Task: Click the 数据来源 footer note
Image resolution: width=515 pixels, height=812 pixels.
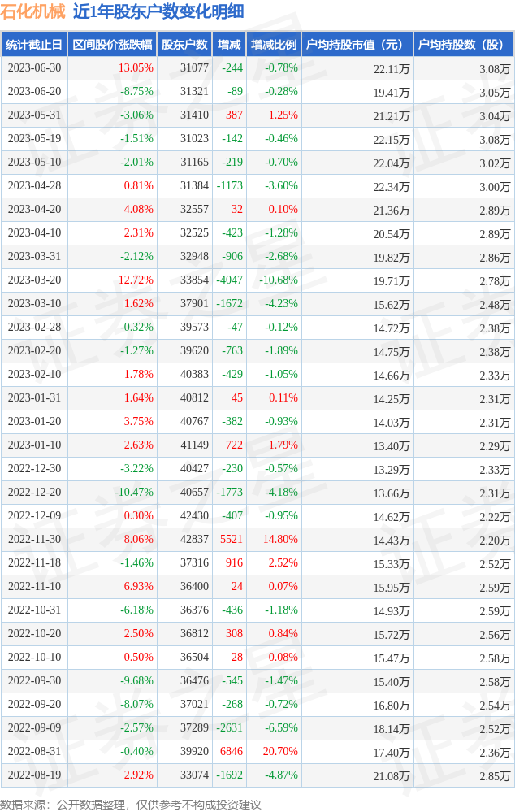Action: click(x=132, y=804)
